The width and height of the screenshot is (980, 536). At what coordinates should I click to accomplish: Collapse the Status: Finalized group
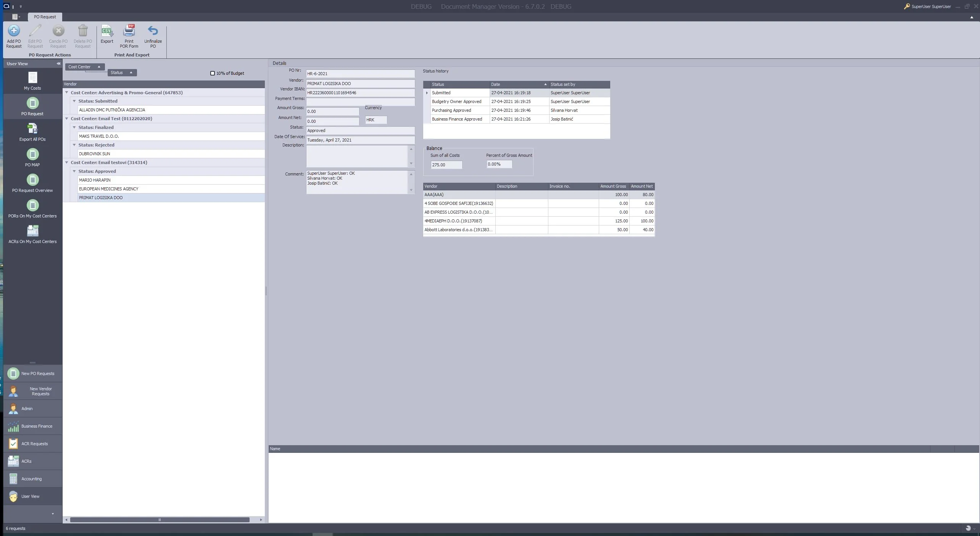coord(74,127)
